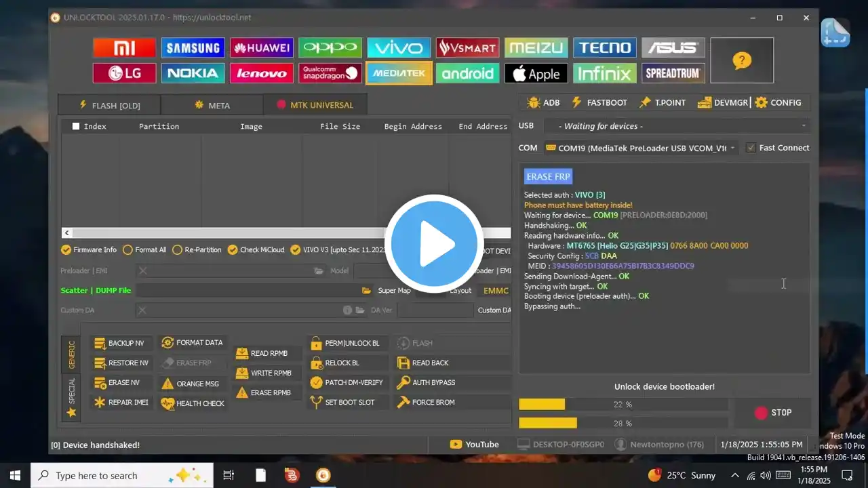
Task: Click the star icon under SPECIAL
Action: pos(71,412)
